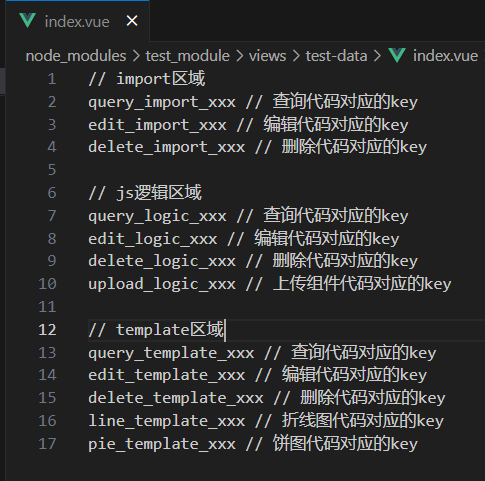Open node_modules in the breadcrumb
Image resolution: width=485 pixels, height=481 pixels.
pos(76,56)
